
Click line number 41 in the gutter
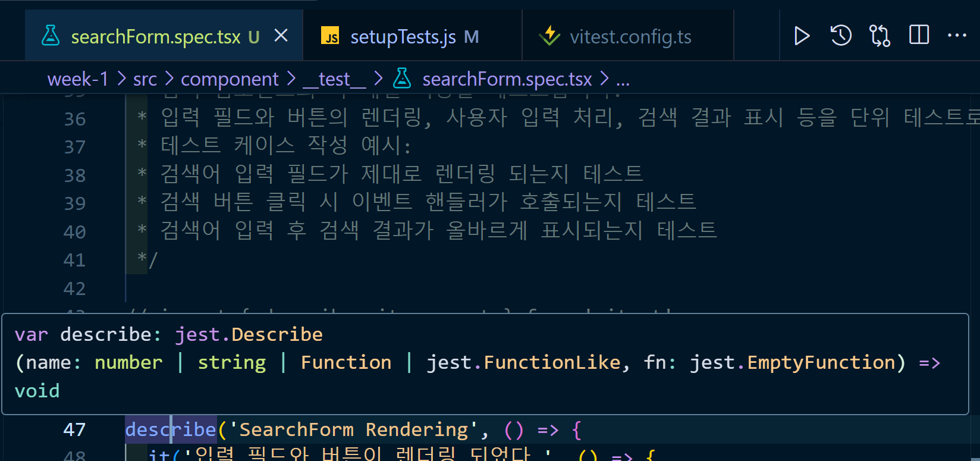tap(75, 260)
